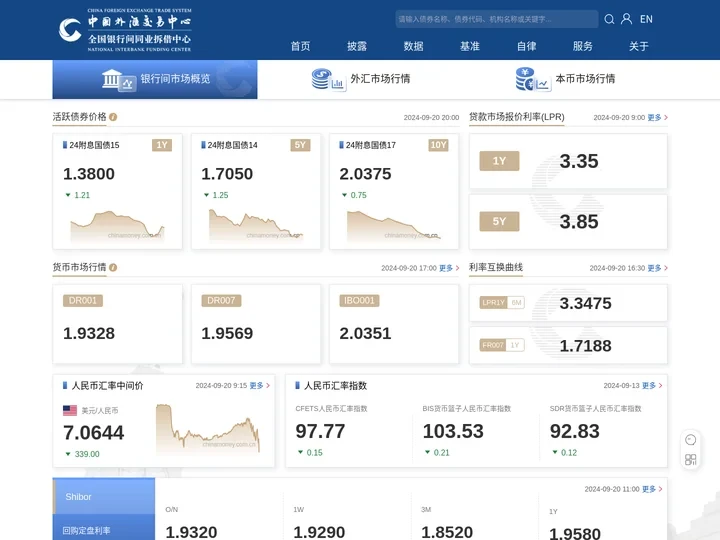Click the DR007 rate tag
720x540 pixels.
click(x=221, y=301)
